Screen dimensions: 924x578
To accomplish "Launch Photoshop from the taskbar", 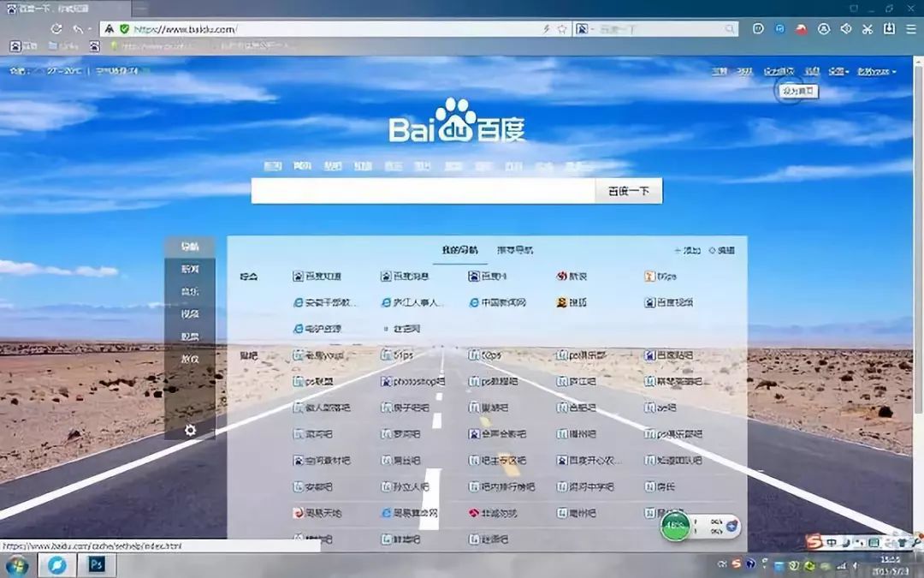I will (x=97, y=565).
